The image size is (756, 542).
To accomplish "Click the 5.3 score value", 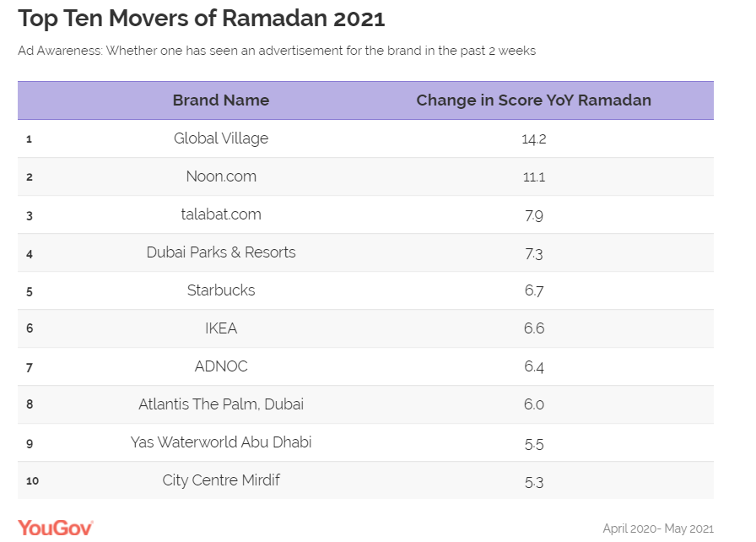I will tap(533, 480).
